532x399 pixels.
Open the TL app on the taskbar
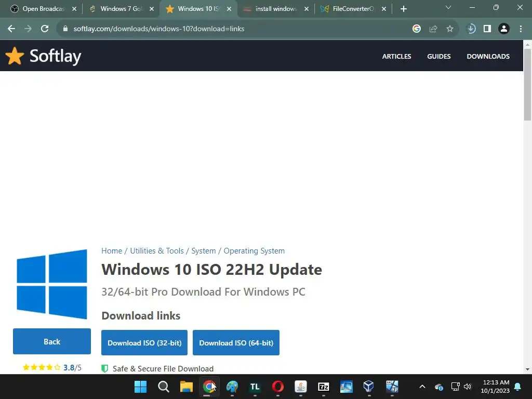255,387
